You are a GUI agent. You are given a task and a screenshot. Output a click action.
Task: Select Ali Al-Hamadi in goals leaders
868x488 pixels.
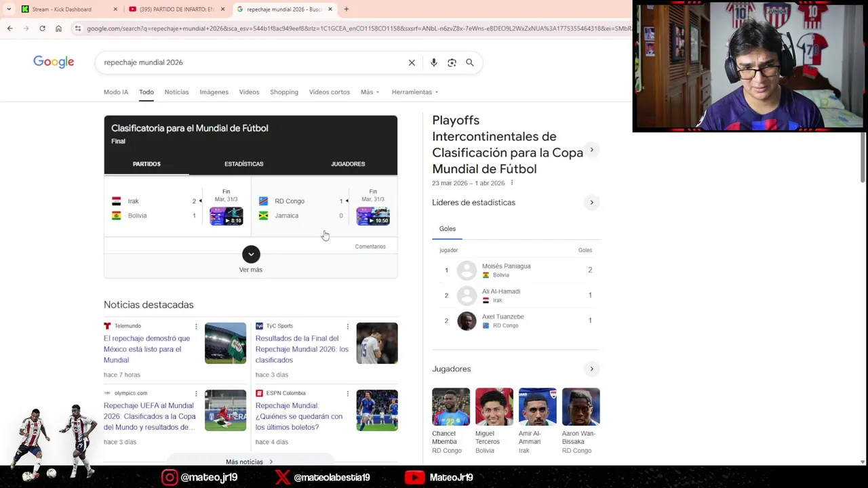(x=516, y=296)
